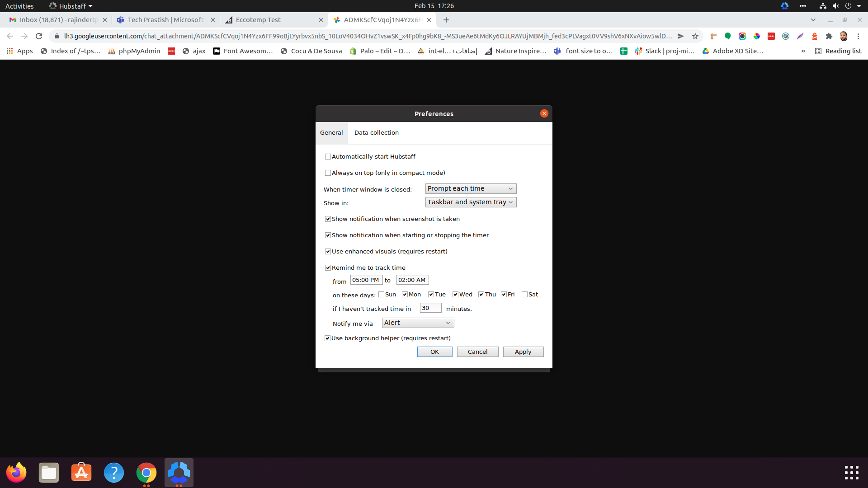Open Ubuntu Software from the dock

(81, 473)
